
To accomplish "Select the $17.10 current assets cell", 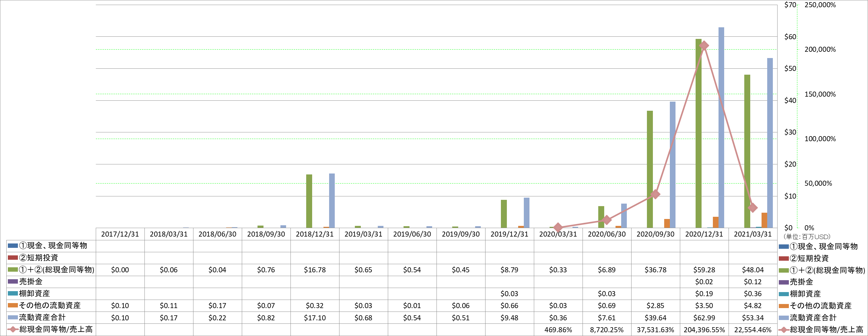I will pos(314,318).
